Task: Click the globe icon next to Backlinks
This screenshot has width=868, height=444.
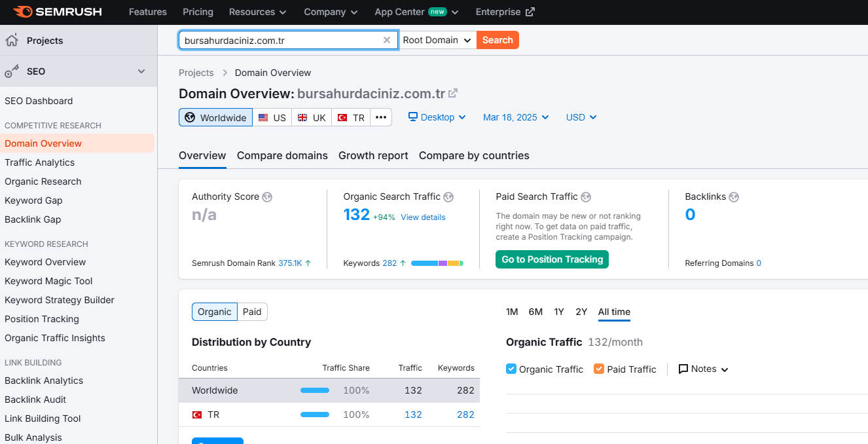Action: click(x=734, y=196)
